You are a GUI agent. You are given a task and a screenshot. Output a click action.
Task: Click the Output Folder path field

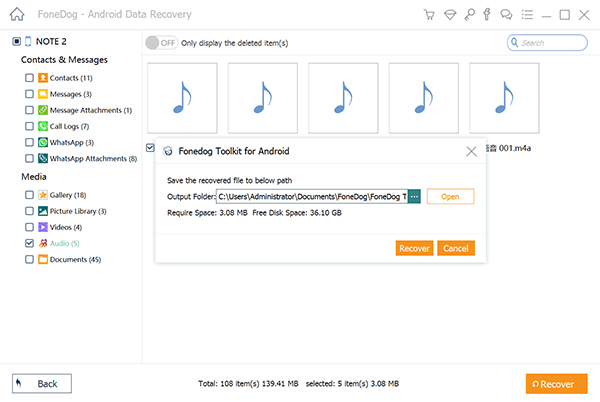point(312,197)
